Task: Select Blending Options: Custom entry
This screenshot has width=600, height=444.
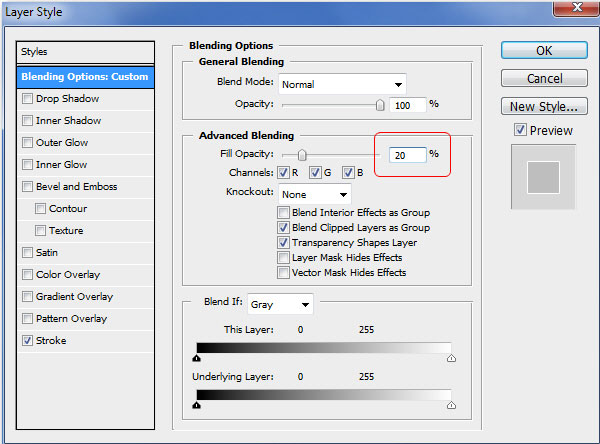Action: [85, 77]
